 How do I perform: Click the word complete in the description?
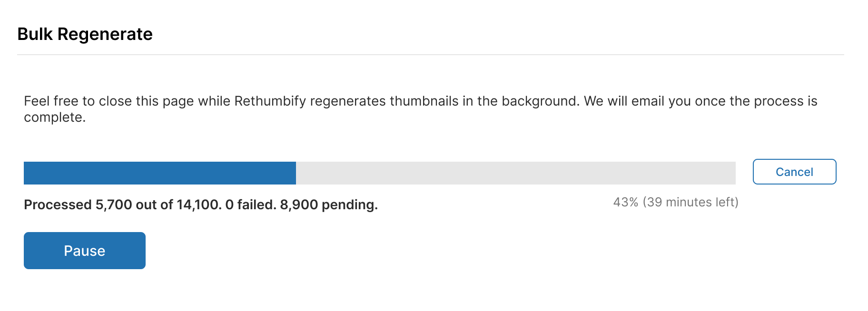pos(54,117)
